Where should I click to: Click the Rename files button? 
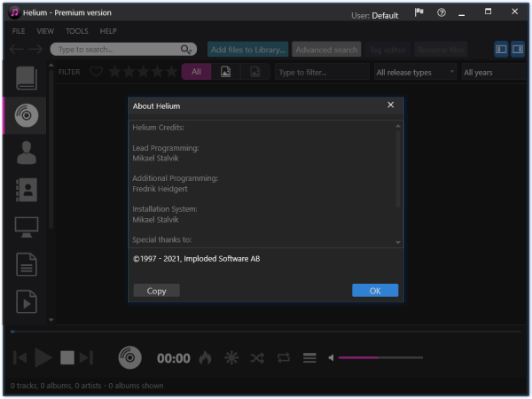441,50
